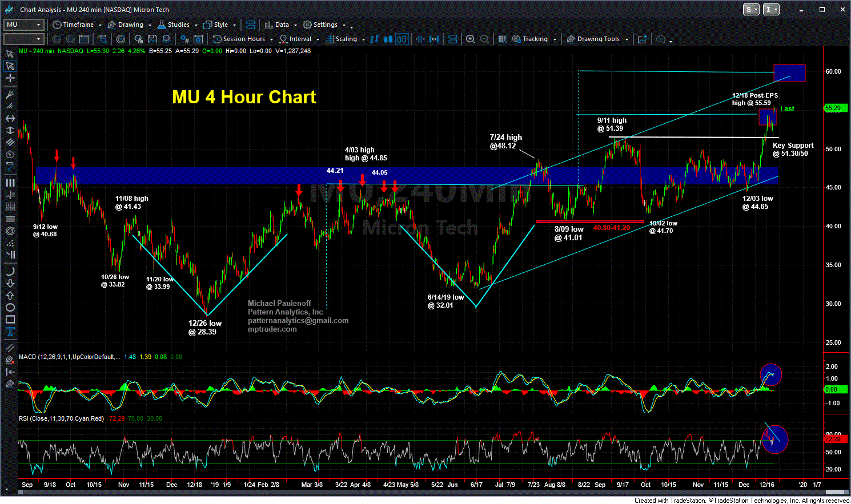The image size is (851, 504).
Task: Click the grid data window icon
Action: [x=502, y=39]
